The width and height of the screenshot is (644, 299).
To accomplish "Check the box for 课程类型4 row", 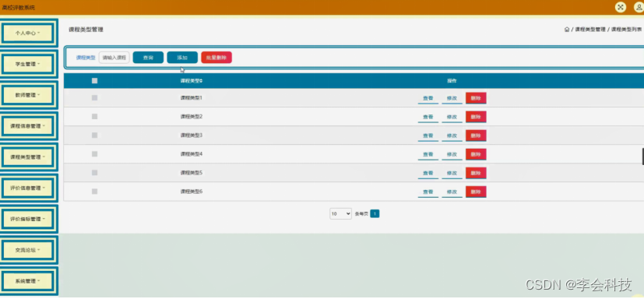I will (x=94, y=154).
